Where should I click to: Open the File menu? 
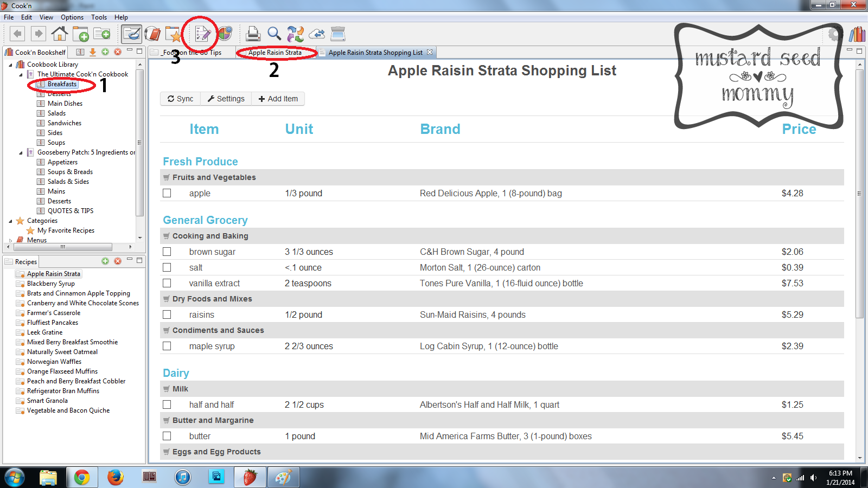point(9,17)
